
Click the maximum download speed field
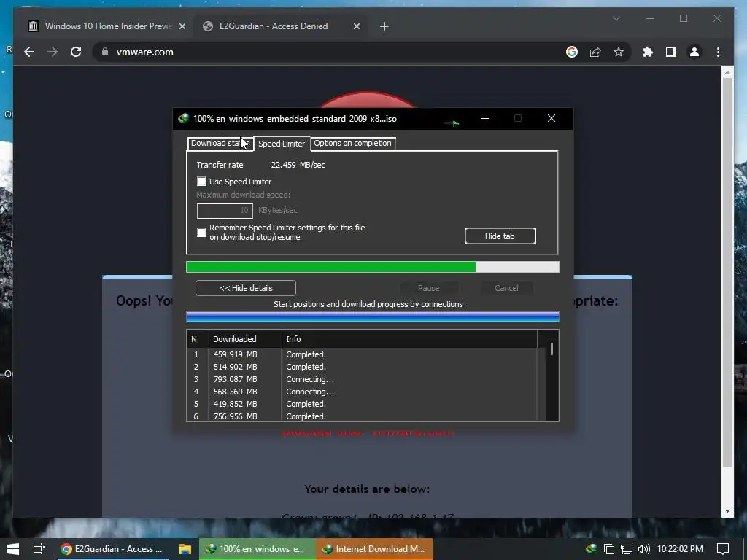(x=225, y=211)
